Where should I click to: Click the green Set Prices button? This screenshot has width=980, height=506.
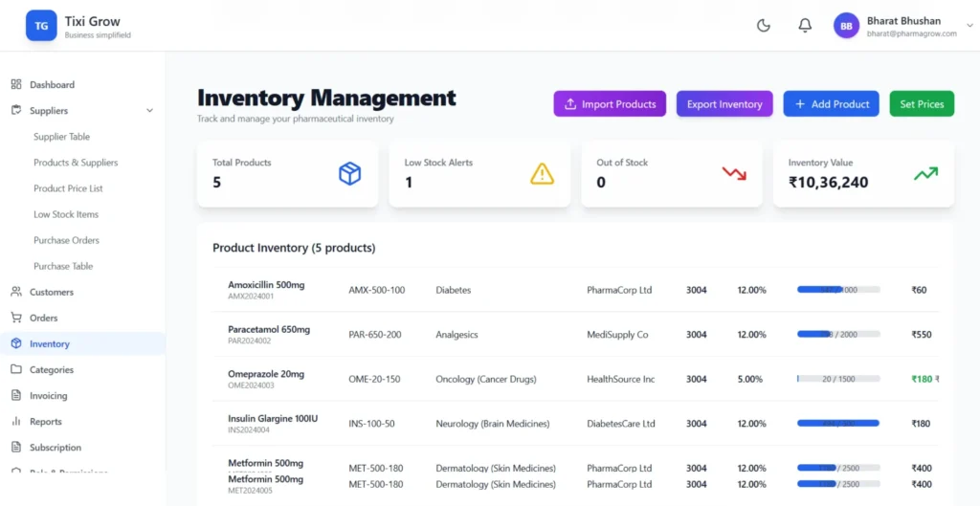click(x=922, y=104)
